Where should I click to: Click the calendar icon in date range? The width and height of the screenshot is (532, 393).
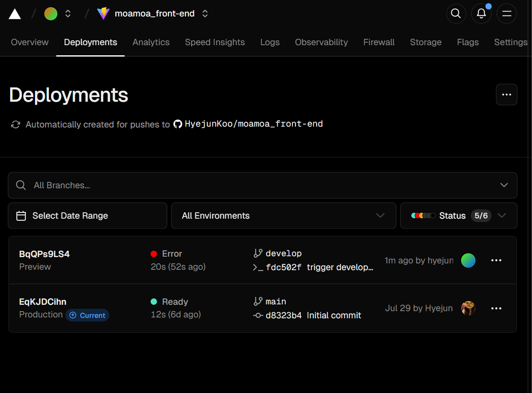coord(21,216)
